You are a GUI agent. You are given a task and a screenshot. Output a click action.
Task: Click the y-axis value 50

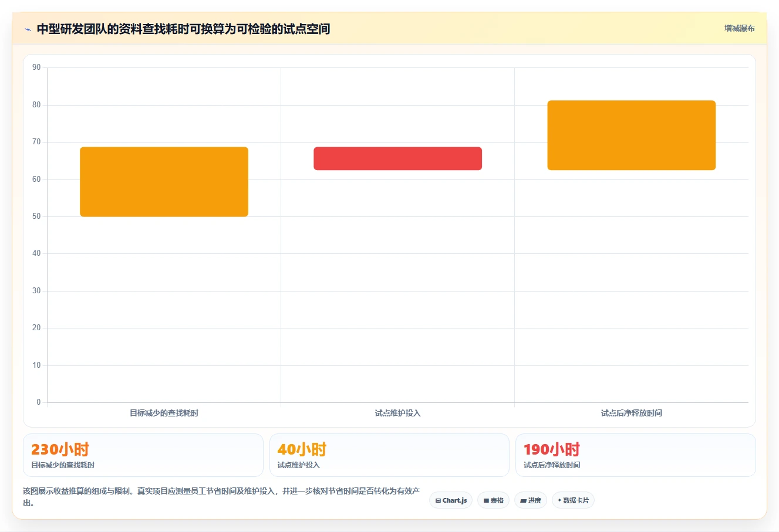click(36, 216)
